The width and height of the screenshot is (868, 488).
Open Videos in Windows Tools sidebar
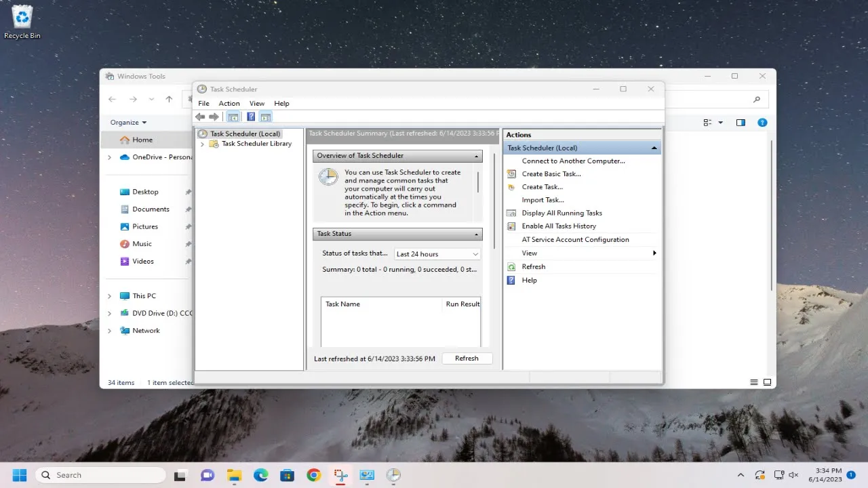[x=143, y=262]
